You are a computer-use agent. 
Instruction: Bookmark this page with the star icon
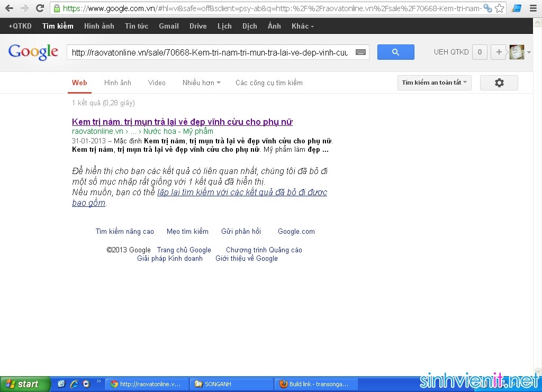[499, 8]
